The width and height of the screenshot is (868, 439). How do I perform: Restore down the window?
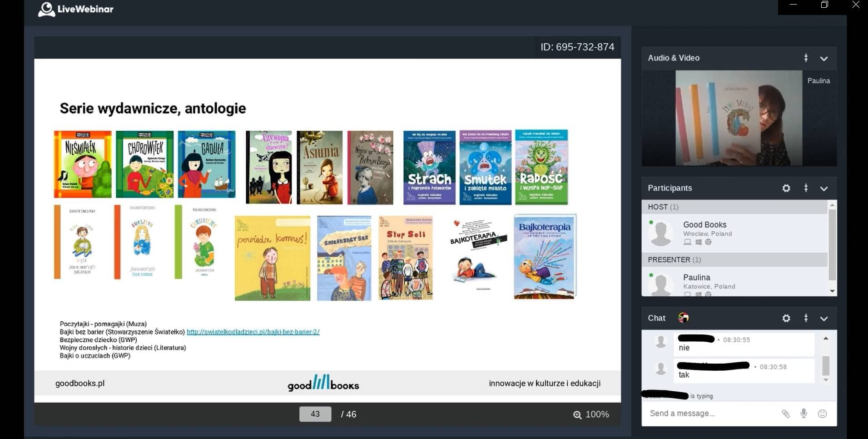[824, 5]
